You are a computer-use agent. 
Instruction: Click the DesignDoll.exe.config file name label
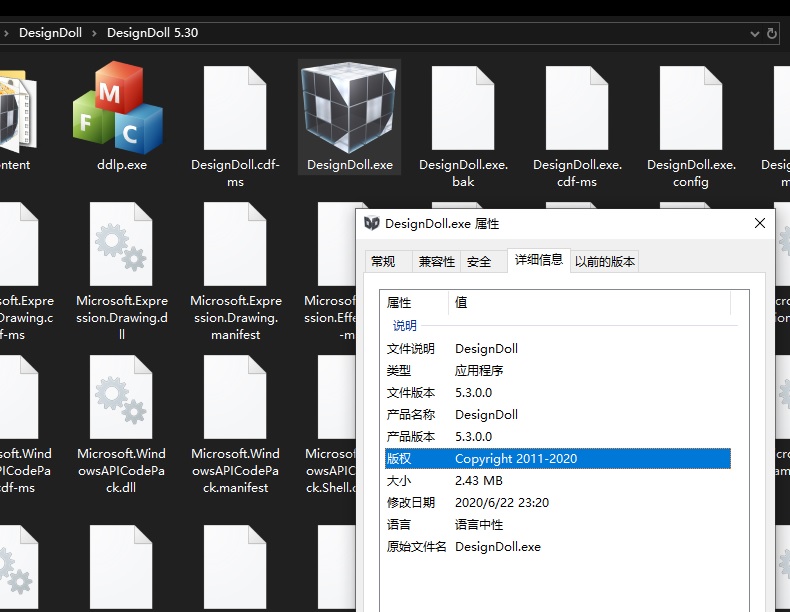pyautogui.click(x=691, y=173)
